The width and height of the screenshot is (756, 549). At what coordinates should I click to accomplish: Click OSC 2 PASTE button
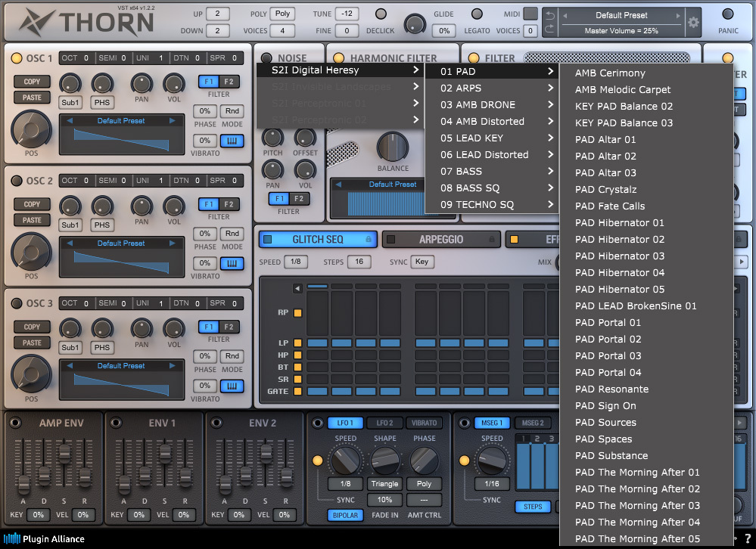(x=32, y=220)
